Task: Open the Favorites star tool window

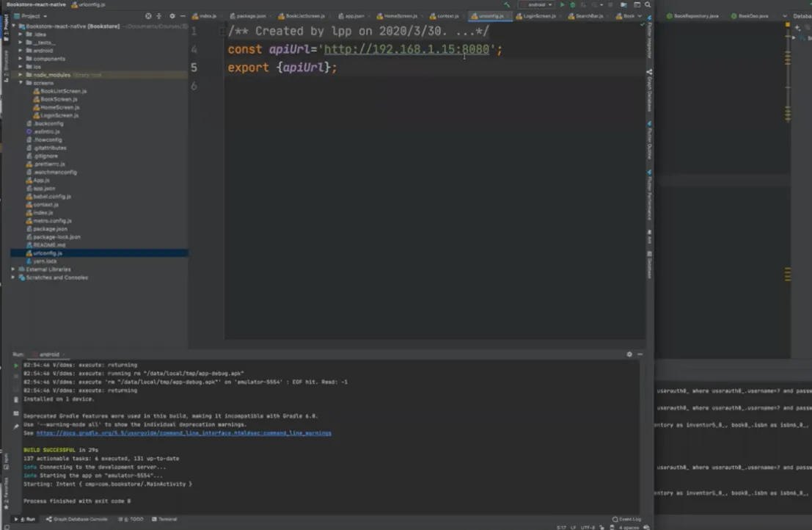Action: click(x=6, y=492)
